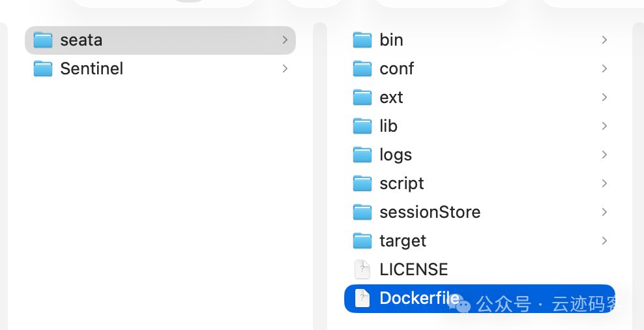This screenshot has width=644, height=330.
Task: Expand the Sentinel folder chevron
Action: pos(285,68)
